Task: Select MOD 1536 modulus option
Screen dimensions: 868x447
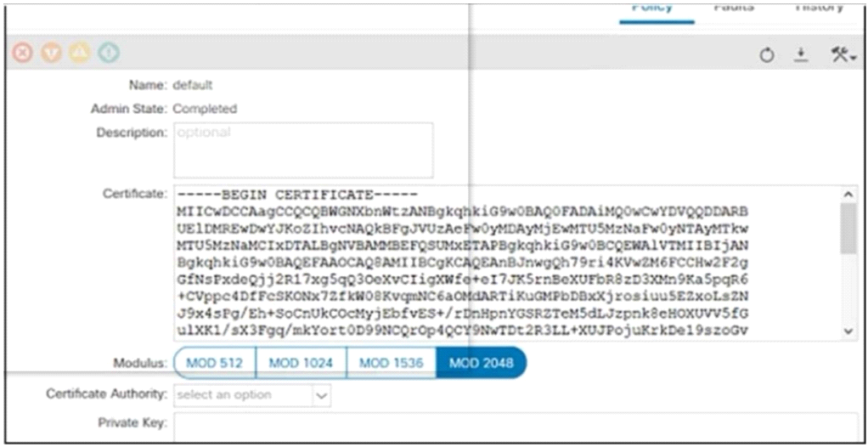Action: [392, 363]
